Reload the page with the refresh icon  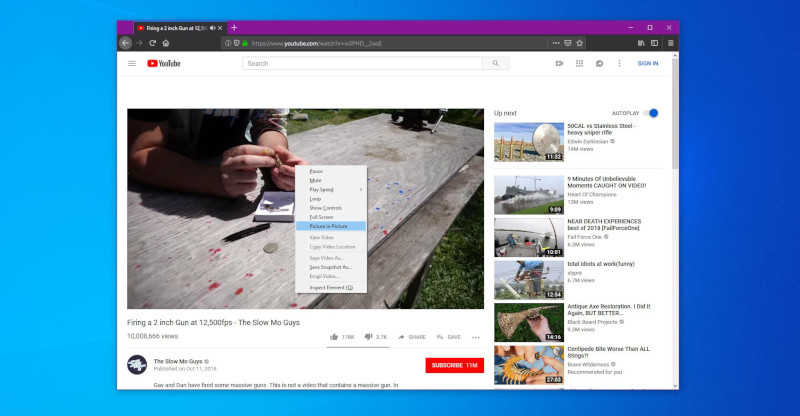(x=153, y=43)
